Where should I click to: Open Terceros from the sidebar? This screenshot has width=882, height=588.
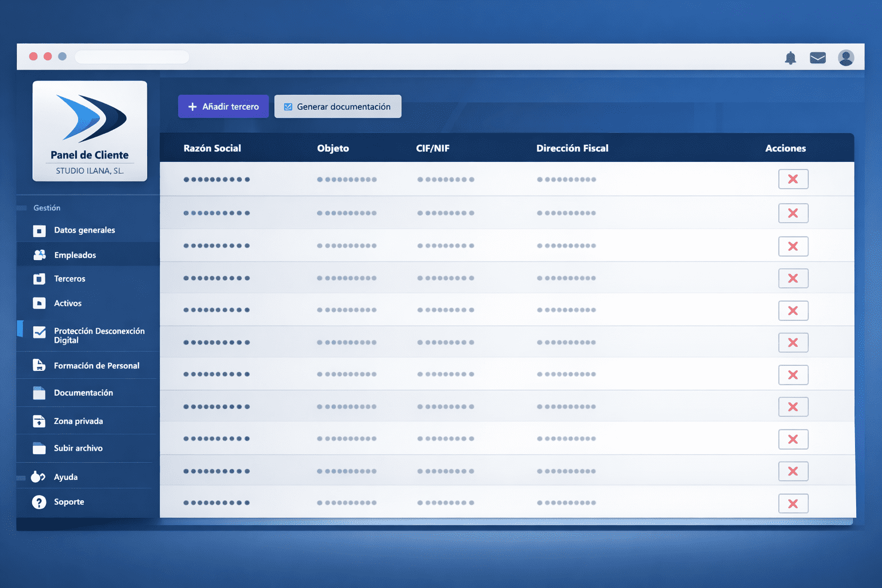click(70, 278)
